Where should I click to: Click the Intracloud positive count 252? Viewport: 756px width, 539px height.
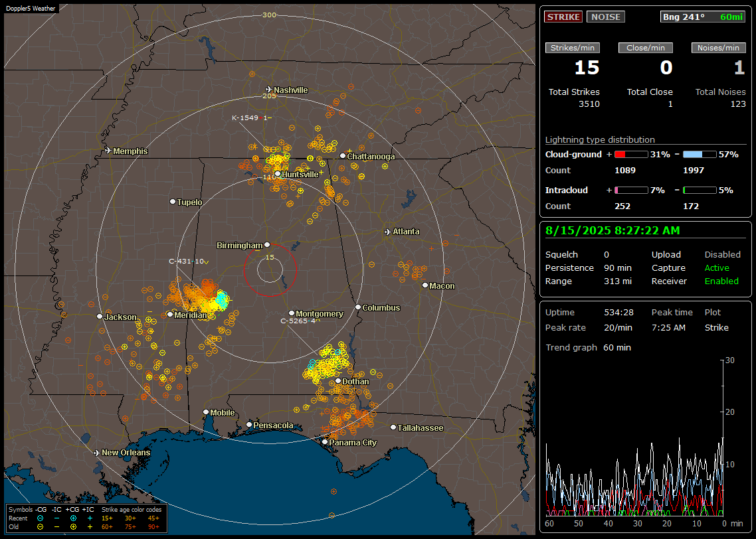pyautogui.click(x=622, y=206)
